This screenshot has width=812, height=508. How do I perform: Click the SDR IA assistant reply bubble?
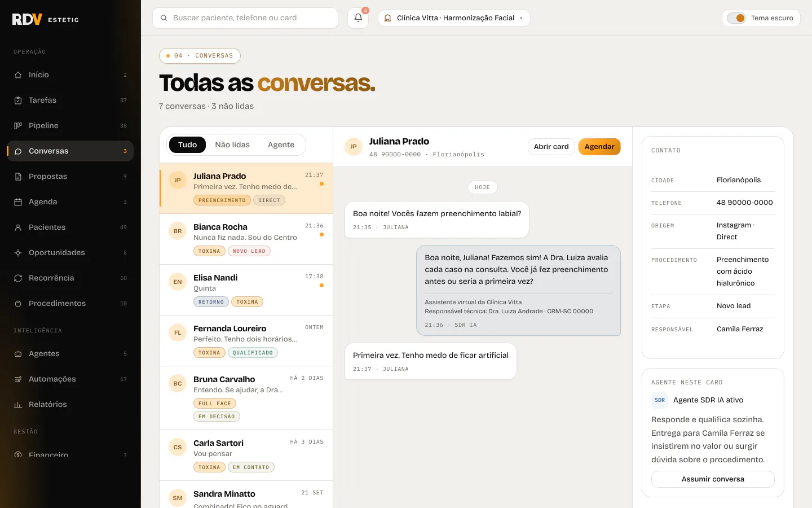[519, 291]
